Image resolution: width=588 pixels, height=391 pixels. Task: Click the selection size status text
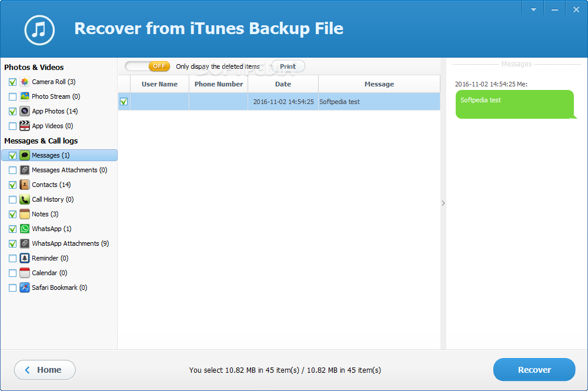coord(285,370)
